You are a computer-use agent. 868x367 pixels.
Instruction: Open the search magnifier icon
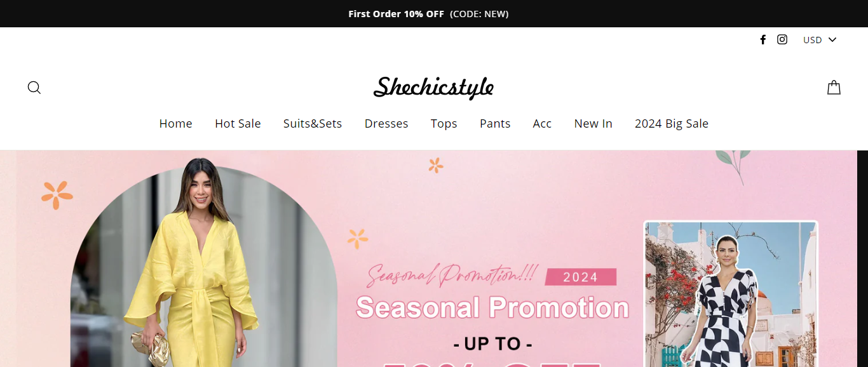(x=34, y=88)
